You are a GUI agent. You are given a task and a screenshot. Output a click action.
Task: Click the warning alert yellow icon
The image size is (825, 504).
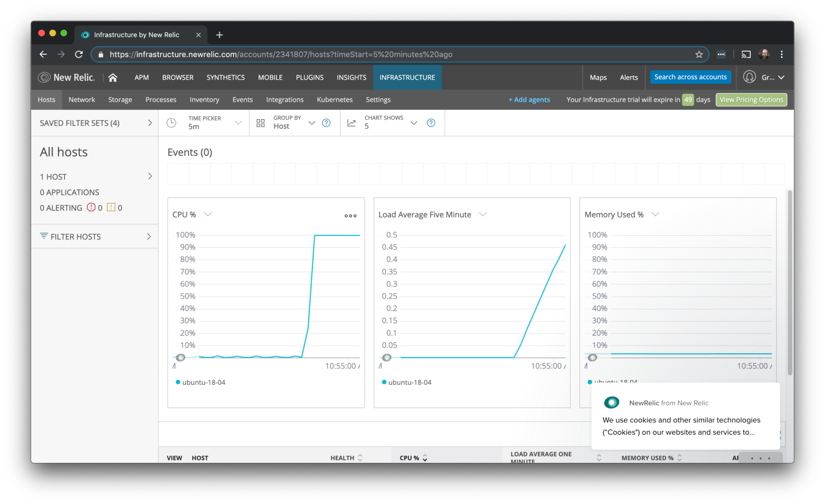click(111, 207)
